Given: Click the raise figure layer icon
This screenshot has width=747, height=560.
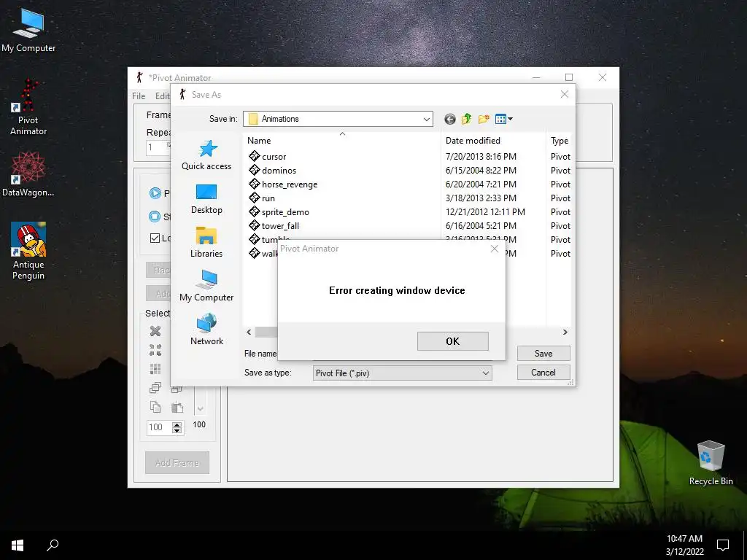Looking at the screenshot, I should click(x=155, y=388).
